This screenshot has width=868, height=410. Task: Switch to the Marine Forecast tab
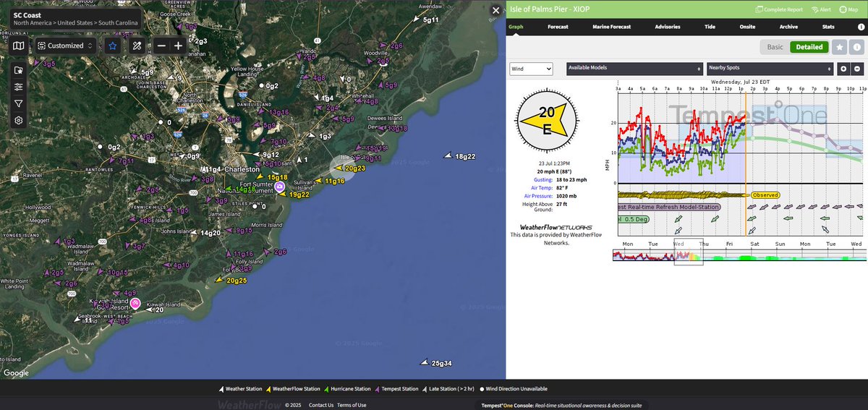pyautogui.click(x=612, y=27)
